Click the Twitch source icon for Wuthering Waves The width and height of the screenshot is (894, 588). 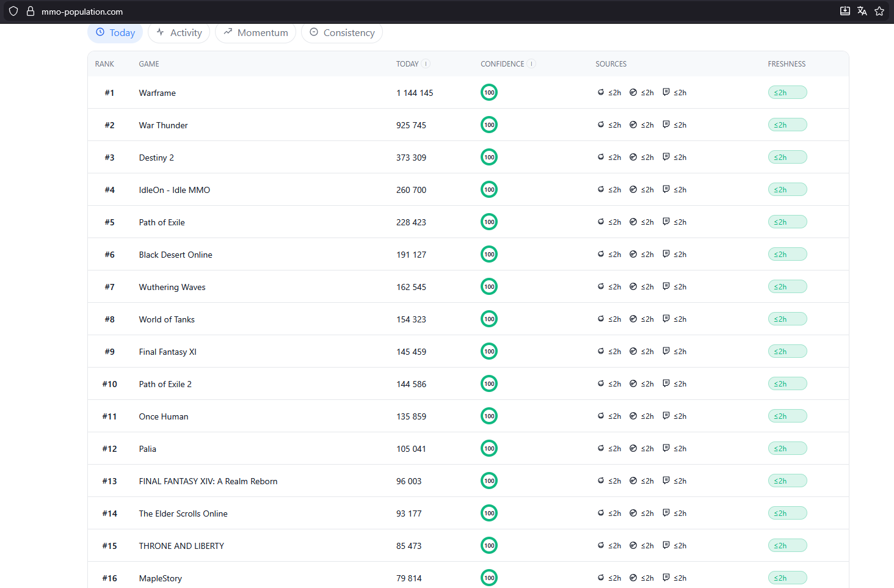(666, 286)
